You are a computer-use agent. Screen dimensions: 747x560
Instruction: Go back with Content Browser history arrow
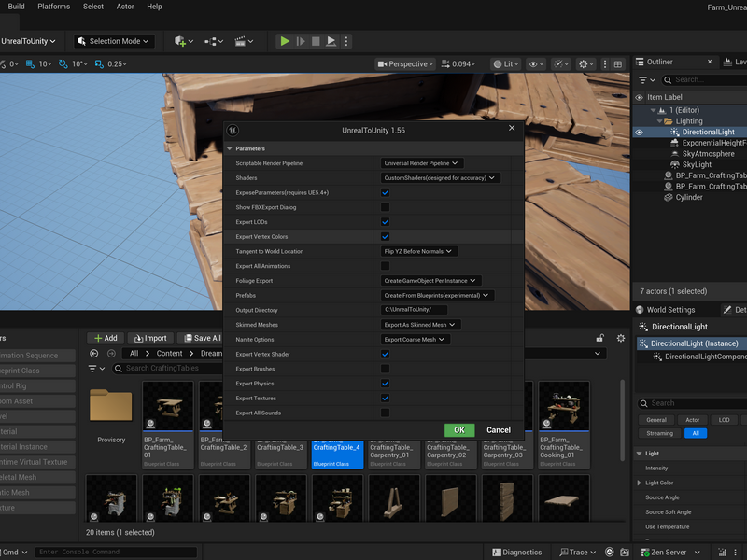[94, 354]
